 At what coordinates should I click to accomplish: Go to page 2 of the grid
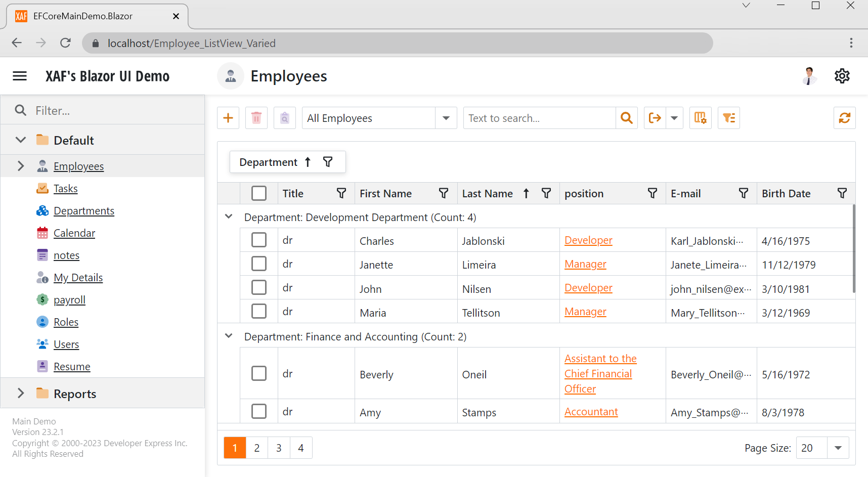(257, 448)
